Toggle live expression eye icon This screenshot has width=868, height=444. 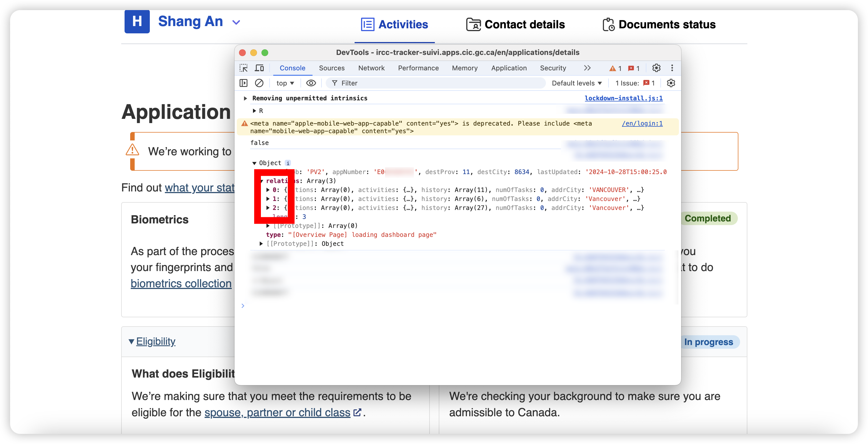click(311, 83)
